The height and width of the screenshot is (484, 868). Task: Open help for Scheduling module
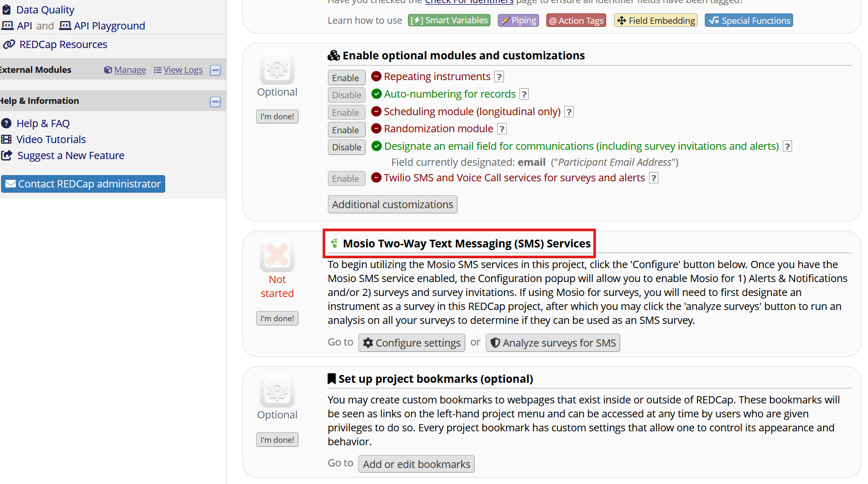pos(569,112)
